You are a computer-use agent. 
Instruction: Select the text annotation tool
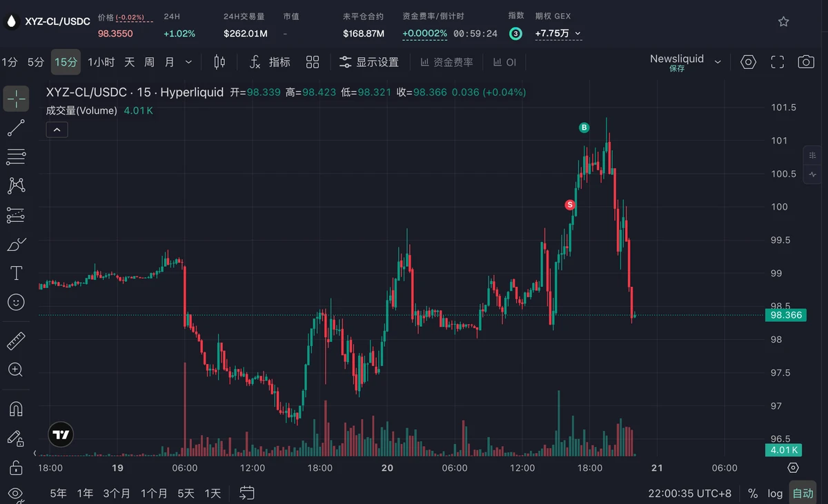pyautogui.click(x=16, y=273)
